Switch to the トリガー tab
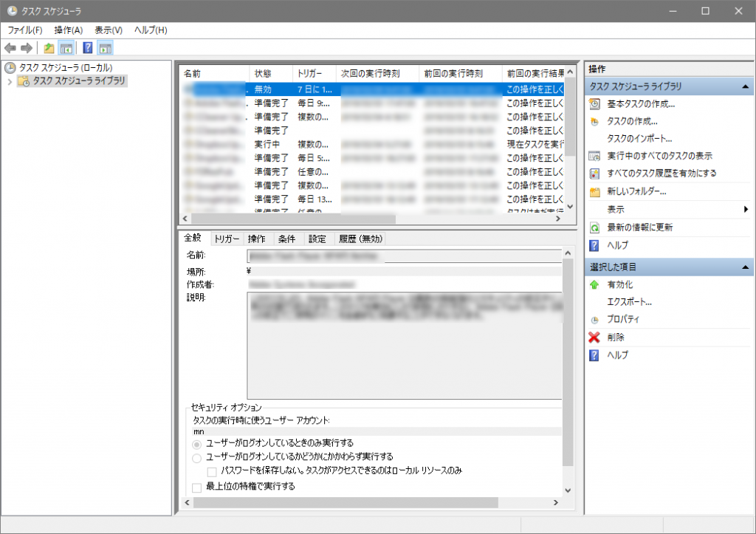The image size is (756, 534). pos(227,239)
